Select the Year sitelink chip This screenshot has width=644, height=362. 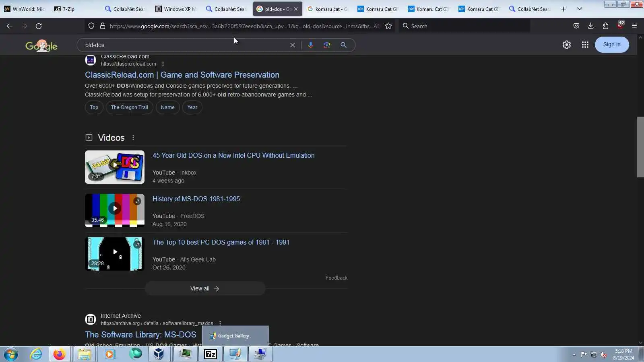pyautogui.click(x=192, y=107)
